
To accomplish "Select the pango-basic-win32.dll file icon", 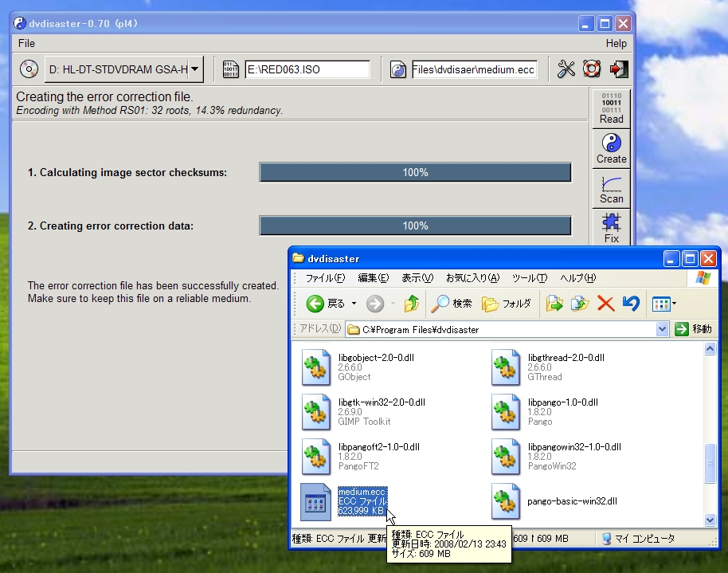I will 506,502.
